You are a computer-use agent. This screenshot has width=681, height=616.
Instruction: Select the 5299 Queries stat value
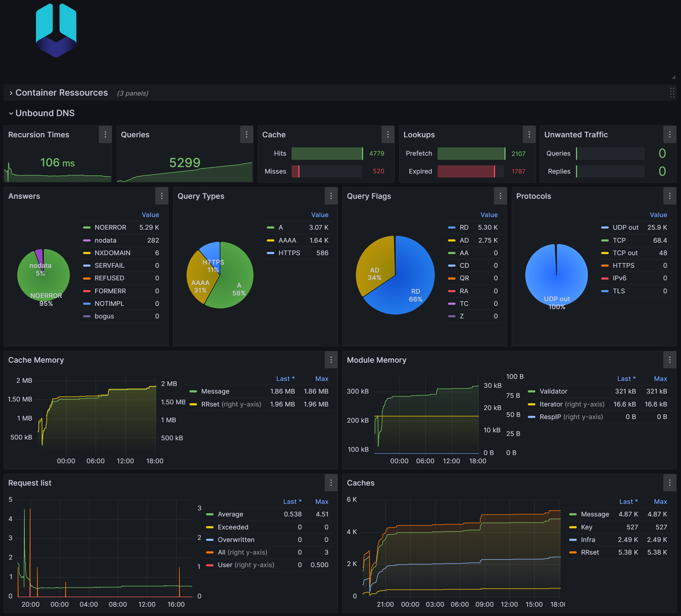coord(185,163)
